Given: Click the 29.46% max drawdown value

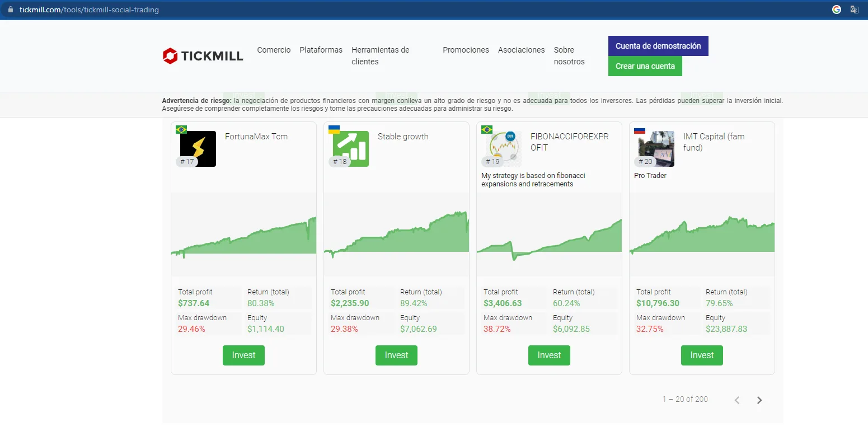Looking at the screenshot, I should [x=191, y=329].
